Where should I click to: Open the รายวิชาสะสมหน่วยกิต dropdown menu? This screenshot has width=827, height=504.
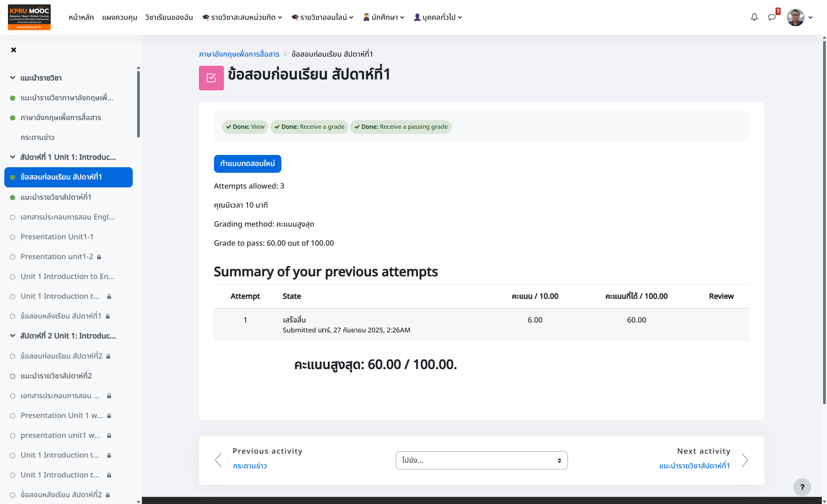pos(242,17)
